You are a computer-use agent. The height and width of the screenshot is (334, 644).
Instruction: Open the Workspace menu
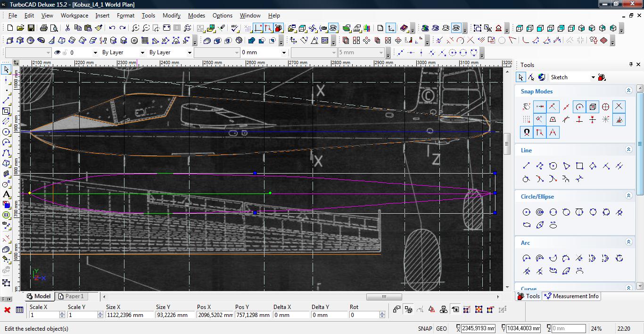pyautogui.click(x=74, y=16)
